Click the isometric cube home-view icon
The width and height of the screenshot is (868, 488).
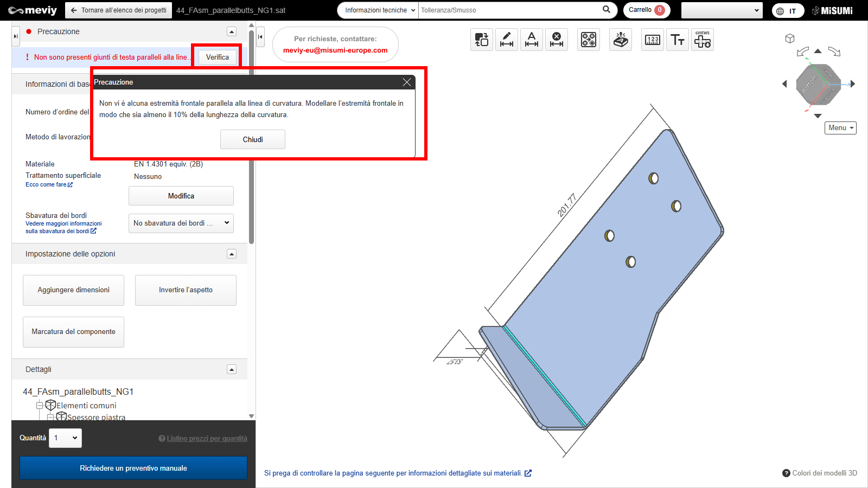790,38
